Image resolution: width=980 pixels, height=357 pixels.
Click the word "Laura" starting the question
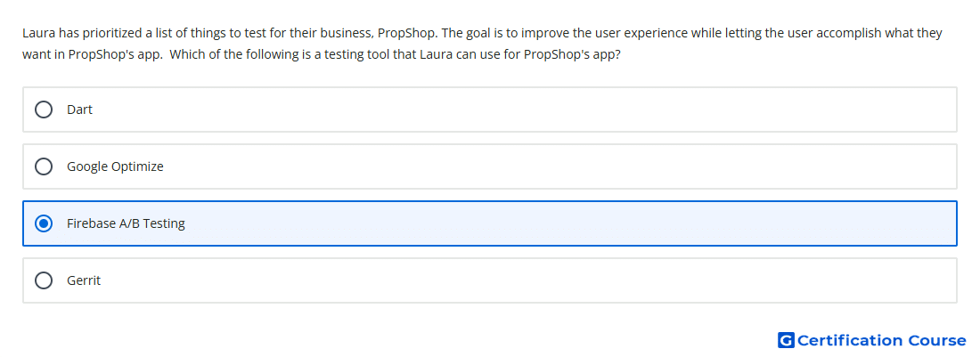(x=38, y=33)
